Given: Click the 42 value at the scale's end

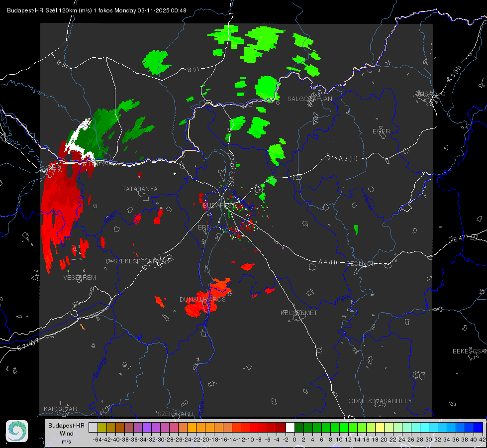Looking at the screenshot, I should [482, 440].
